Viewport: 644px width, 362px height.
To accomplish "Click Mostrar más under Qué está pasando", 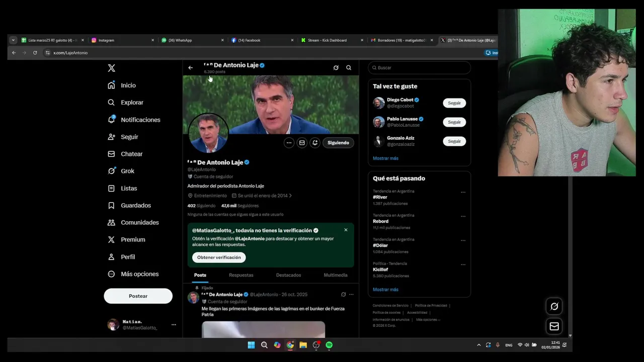I will pyautogui.click(x=385, y=290).
